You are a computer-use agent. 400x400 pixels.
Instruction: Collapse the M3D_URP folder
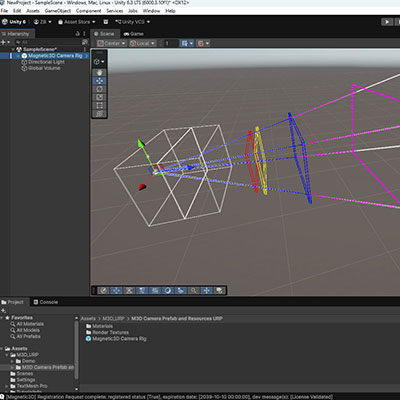coord(7,355)
